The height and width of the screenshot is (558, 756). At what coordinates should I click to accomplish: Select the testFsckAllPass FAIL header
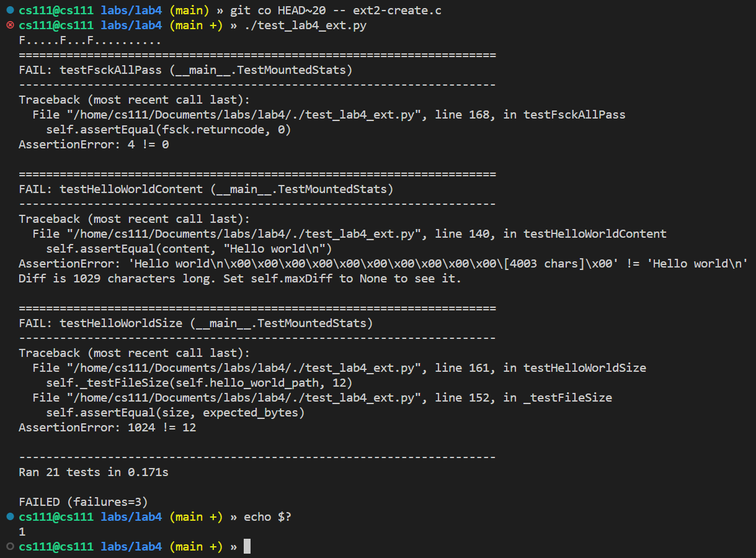tap(185, 70)
